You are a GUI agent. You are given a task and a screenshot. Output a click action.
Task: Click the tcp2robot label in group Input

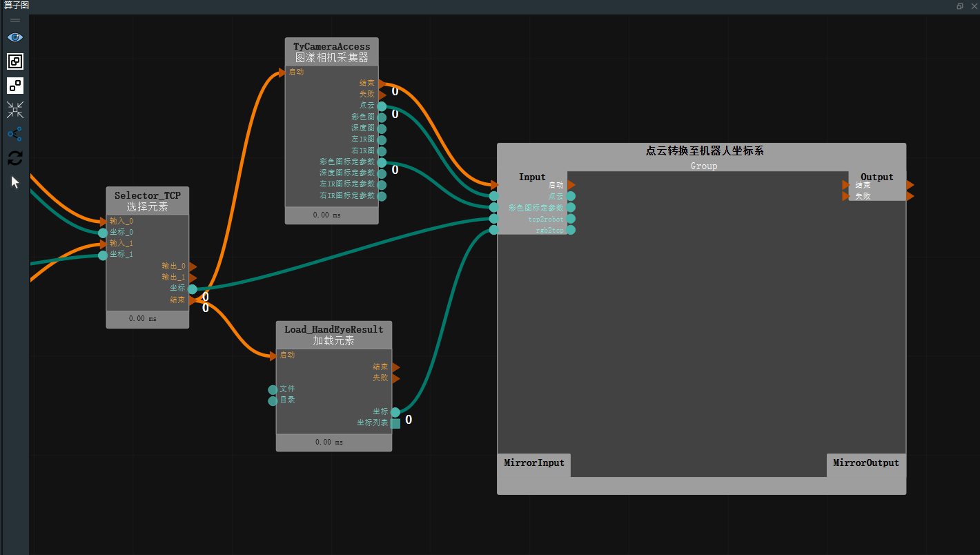coord(546,219)
